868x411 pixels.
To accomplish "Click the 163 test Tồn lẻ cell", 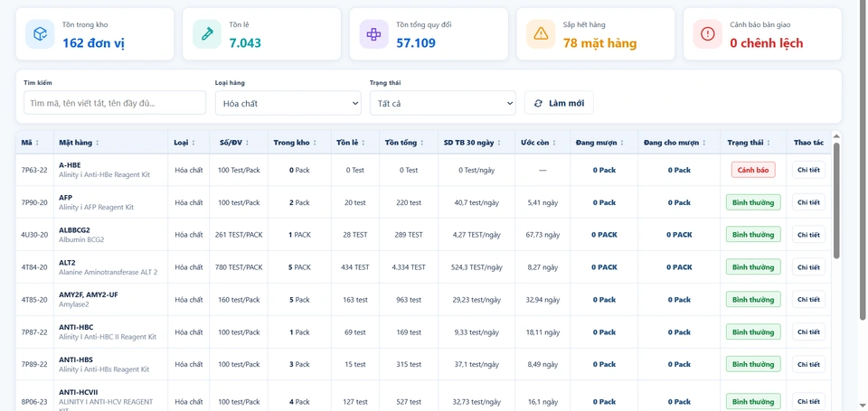I will pos(354,299).
